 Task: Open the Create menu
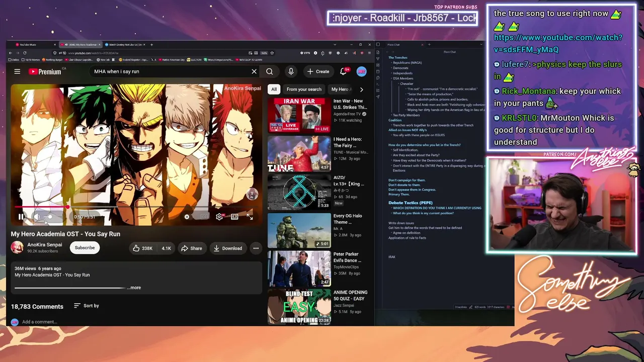point(318,71)
